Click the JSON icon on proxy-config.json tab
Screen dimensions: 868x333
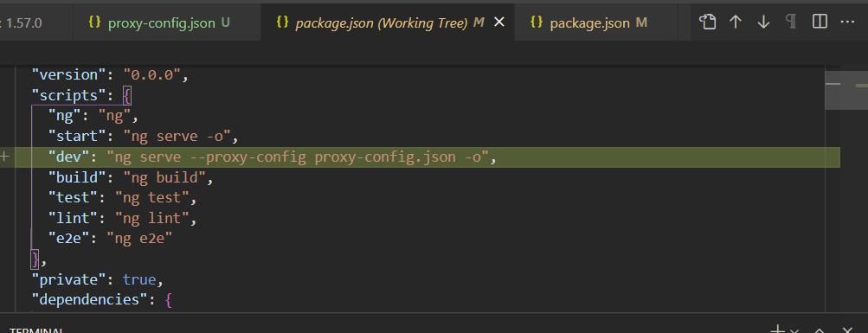point(94,22)
